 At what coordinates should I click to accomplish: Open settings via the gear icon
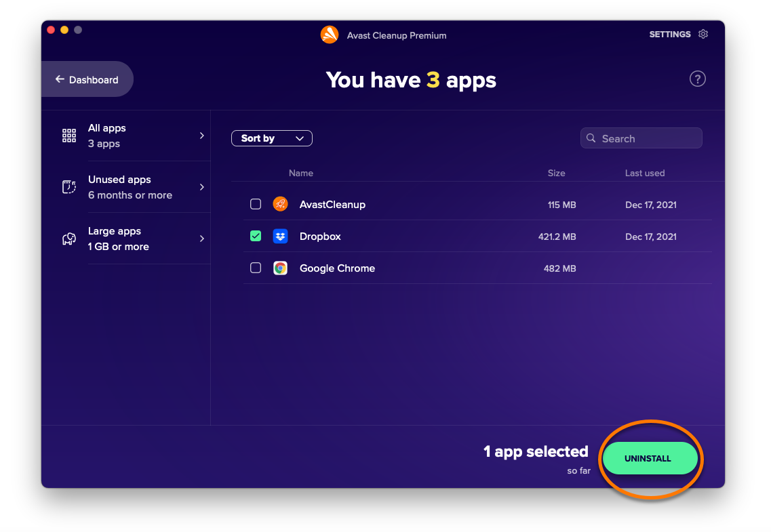[x=703, y=34]
